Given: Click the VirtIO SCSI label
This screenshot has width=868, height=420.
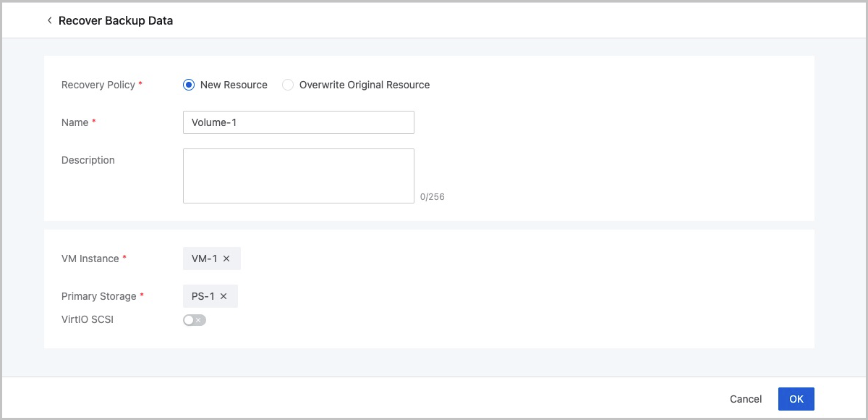Looking at the screenshot, I should pyautogui.click(x=87, y=319).
